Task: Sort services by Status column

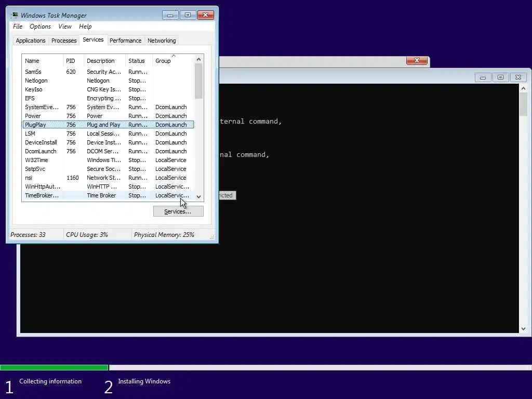Action: tap(139, 61)
